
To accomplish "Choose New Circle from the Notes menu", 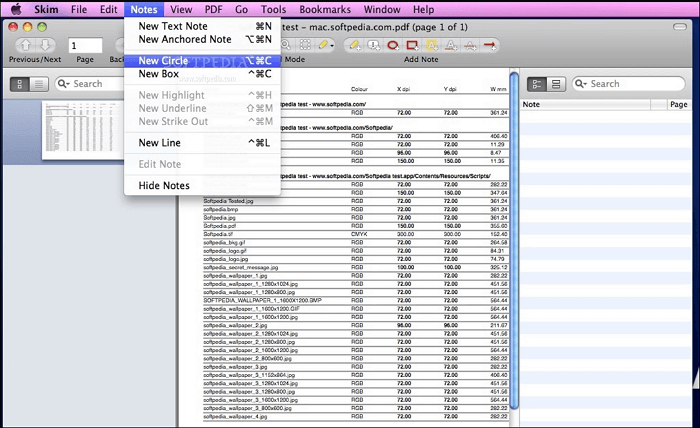I will pyautogui.click(x=163, y=60).
